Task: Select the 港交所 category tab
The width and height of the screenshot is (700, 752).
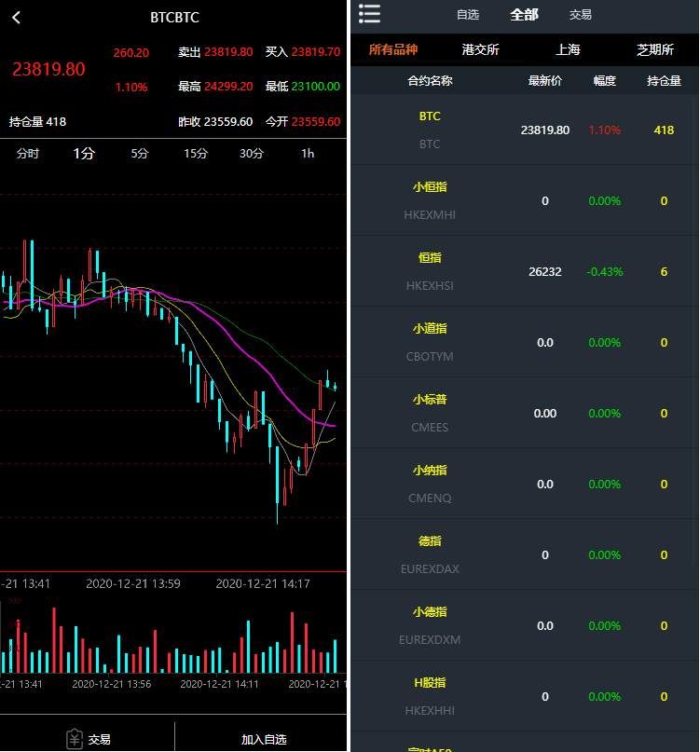Action: click(x=480, y=49)
